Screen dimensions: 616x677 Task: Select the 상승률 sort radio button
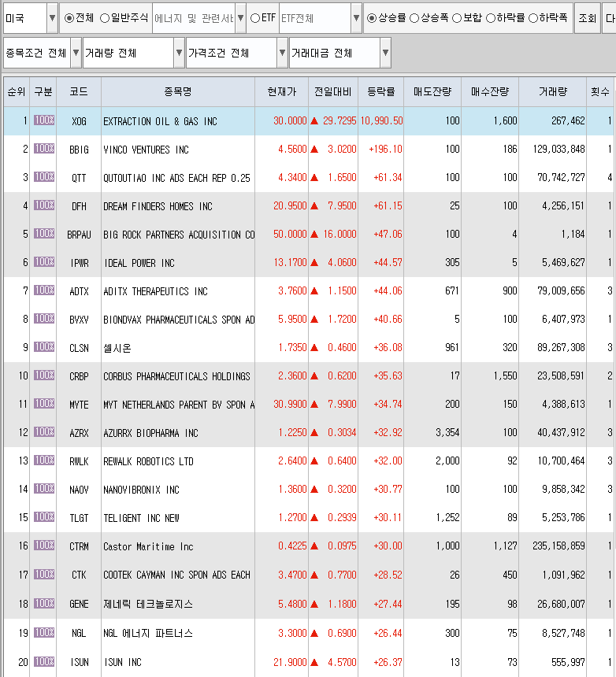(372, 18)
